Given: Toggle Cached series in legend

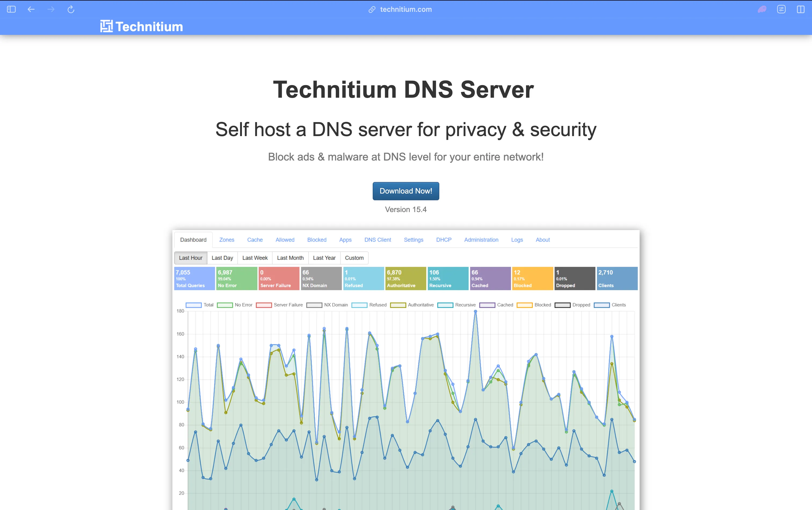Looking at the screenshot, I should point(496,305).
